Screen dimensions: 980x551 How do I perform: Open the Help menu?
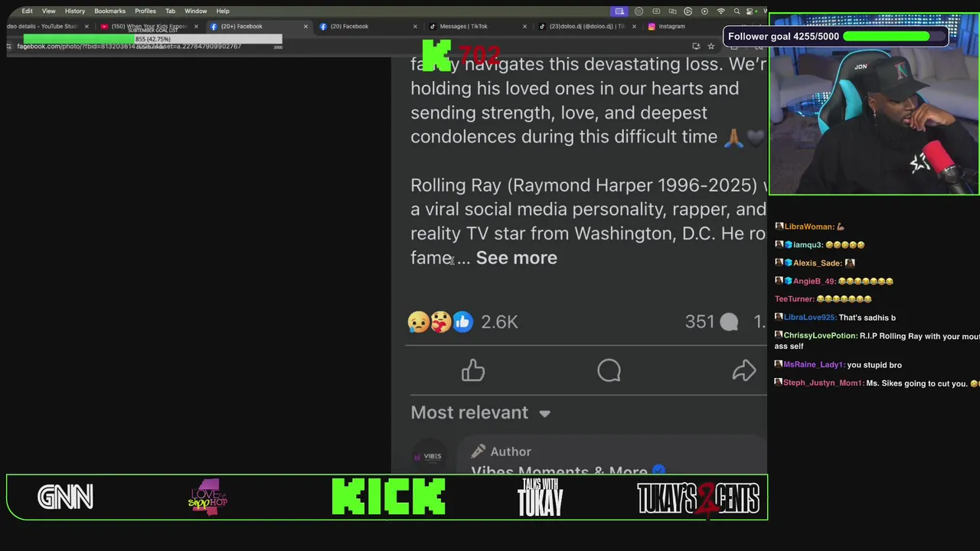tap(223, 11)
